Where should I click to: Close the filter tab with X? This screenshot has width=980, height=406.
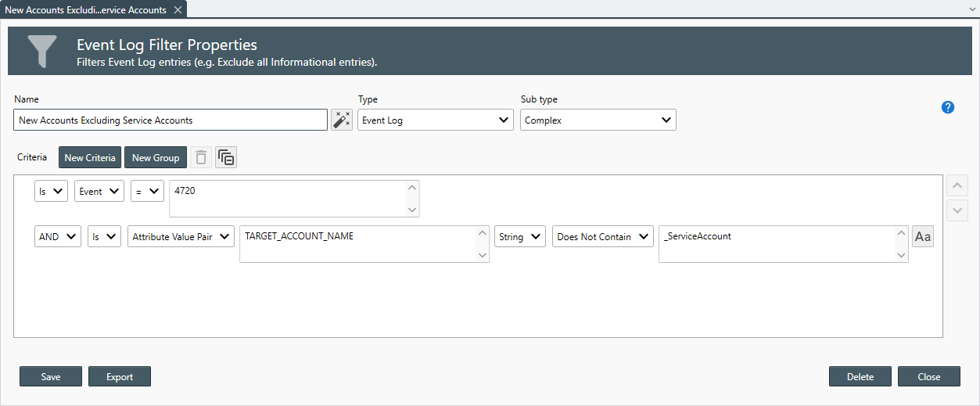[178, 10]
